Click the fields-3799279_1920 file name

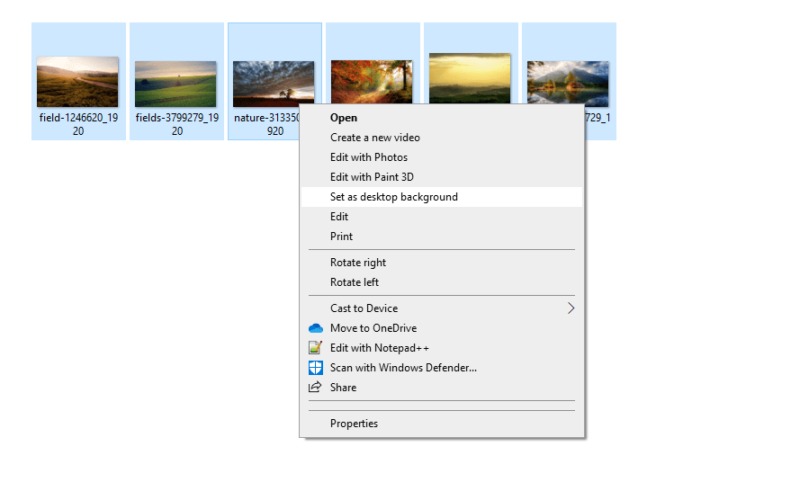tap(177, 124)
